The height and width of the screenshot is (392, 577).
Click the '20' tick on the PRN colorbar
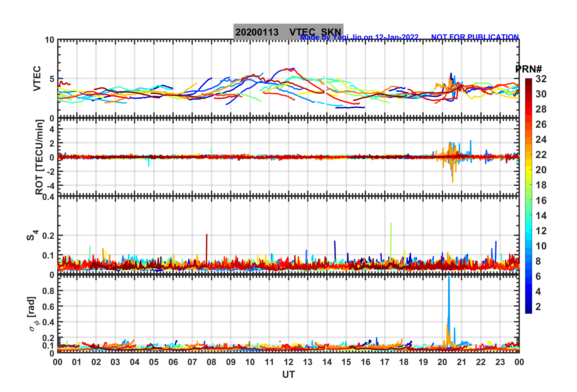(541, 170)
